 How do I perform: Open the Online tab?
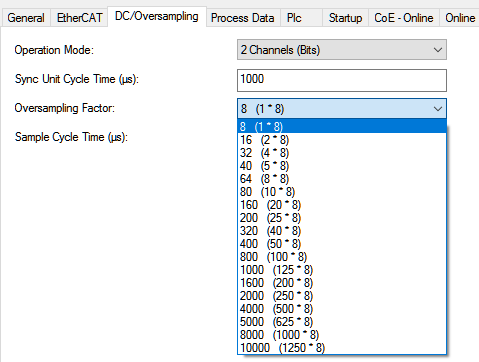click(x=460, y=18)
